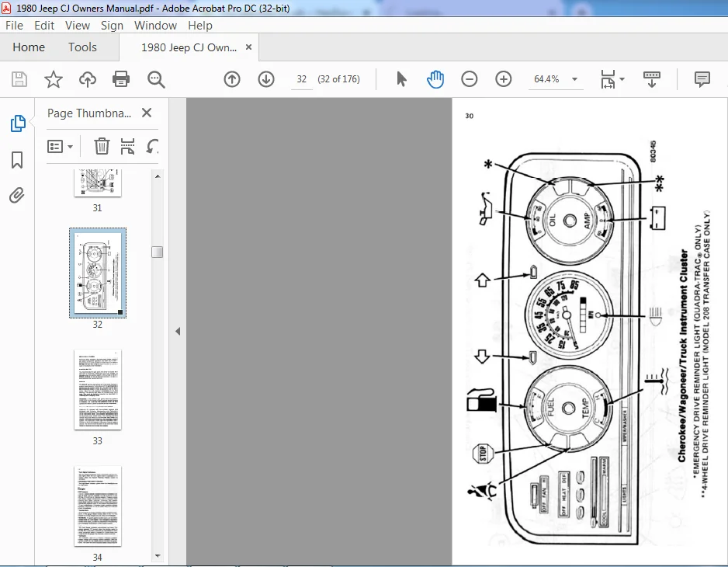Zoom out with minus icon
The height and width of the screenshot is (567, 728).
pos(470,79)
